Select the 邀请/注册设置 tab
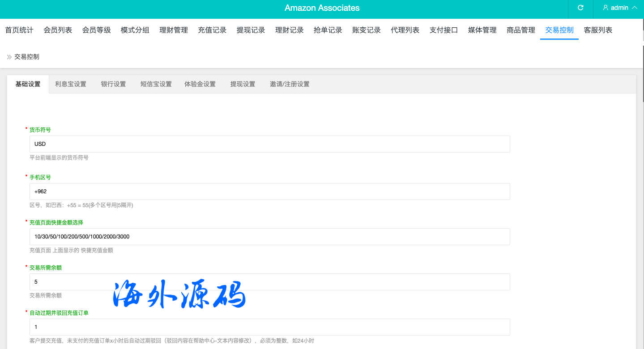The height and width of the screenshot is (349, 644). [290, 84]
